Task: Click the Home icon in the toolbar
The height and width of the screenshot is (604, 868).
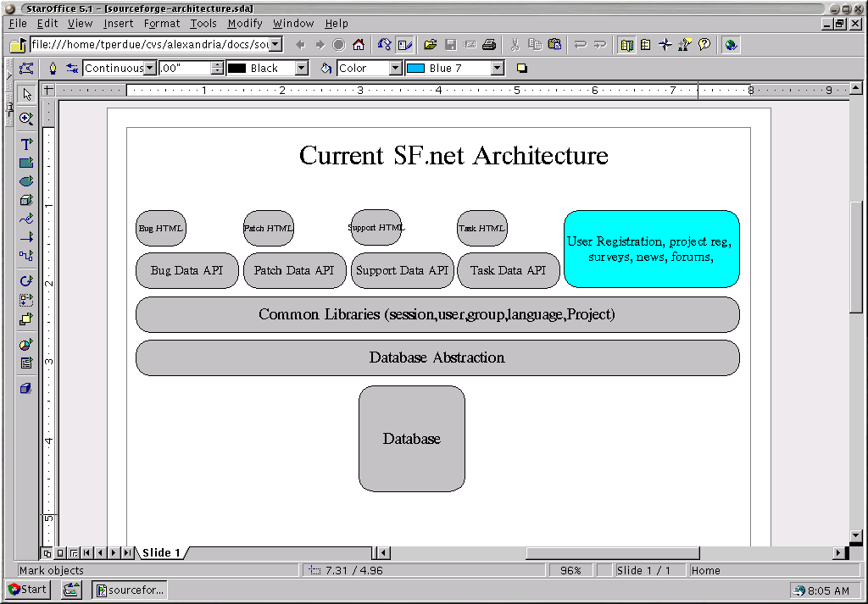Action: point(359,45)
